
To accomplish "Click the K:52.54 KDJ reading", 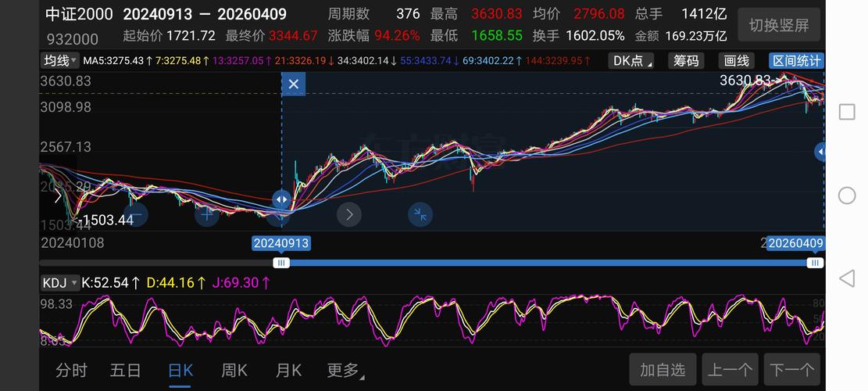I will pyautogui.click(x=105, y=283).
